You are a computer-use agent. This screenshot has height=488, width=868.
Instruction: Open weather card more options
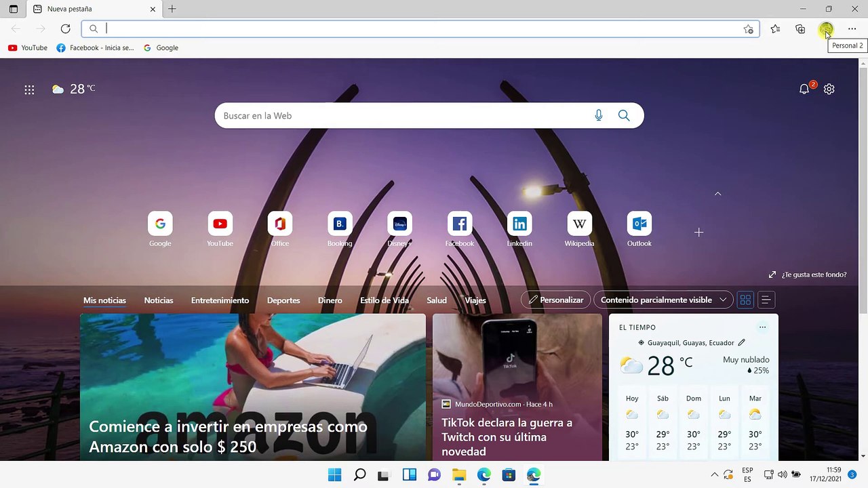762,327
